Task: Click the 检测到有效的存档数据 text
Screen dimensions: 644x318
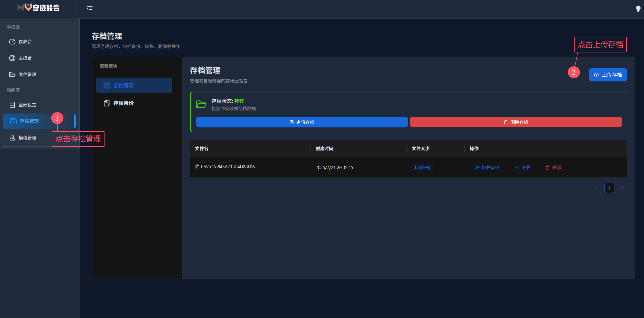Action: point(234,109)
